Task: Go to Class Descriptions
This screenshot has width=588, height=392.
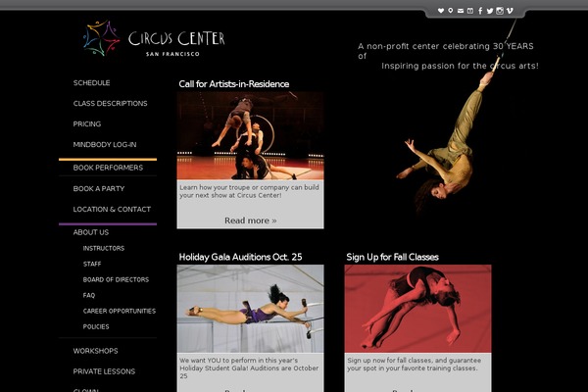Action: (110, 104)
